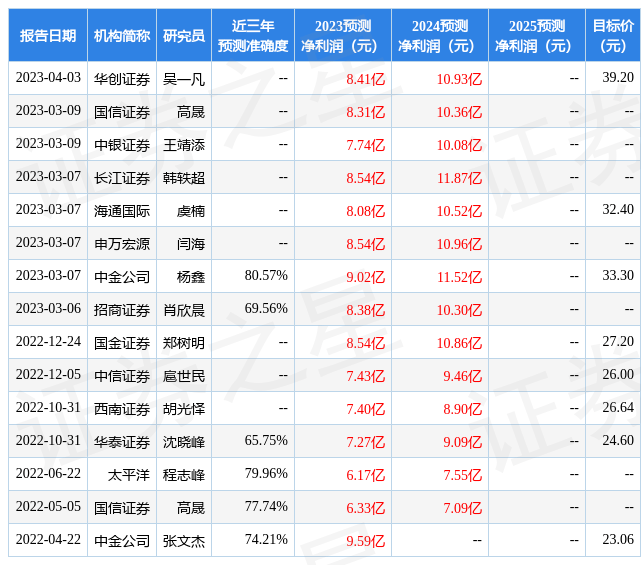Click the 机构简称 column header
Screen dimensions: 641x565
(122, 36)
